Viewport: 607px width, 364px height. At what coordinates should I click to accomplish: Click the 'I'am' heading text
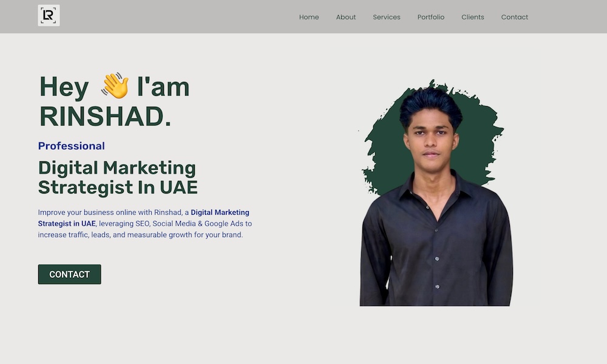(x=163, y=87)
